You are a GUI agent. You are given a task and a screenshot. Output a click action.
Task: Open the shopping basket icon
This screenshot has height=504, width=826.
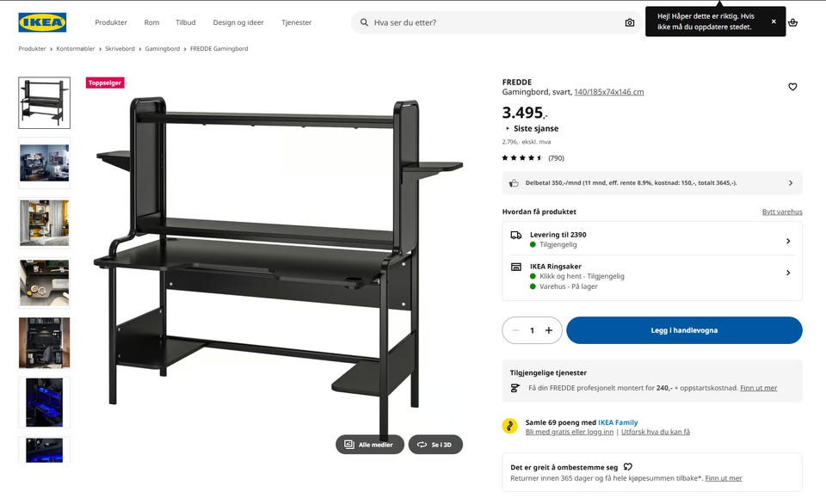pos(792,22)
